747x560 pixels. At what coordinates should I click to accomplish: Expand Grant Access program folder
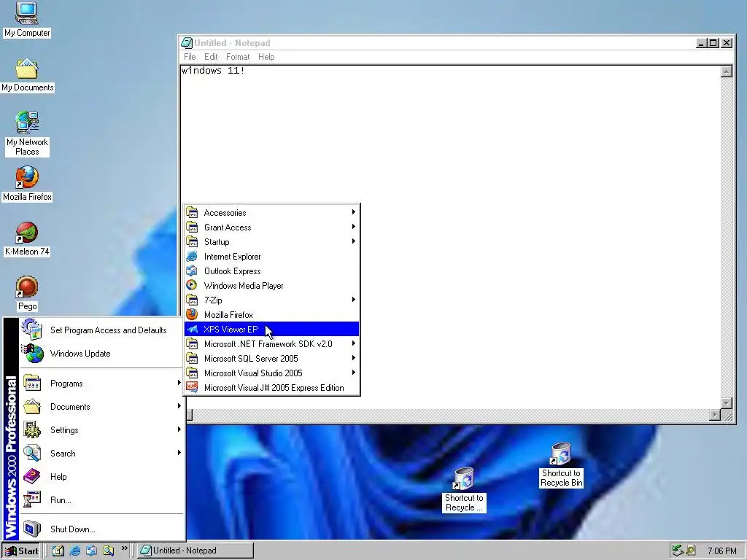(x=271, y=227)
